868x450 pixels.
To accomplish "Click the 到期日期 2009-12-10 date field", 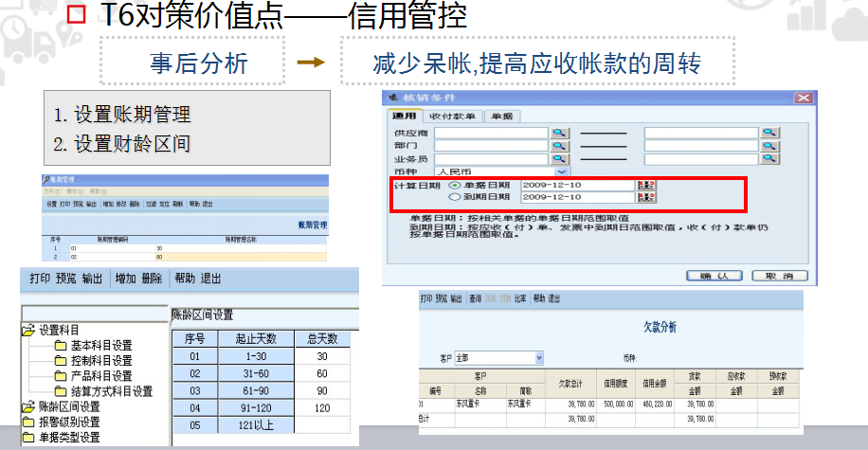I will pyautogui.click(x=577, y=197).
